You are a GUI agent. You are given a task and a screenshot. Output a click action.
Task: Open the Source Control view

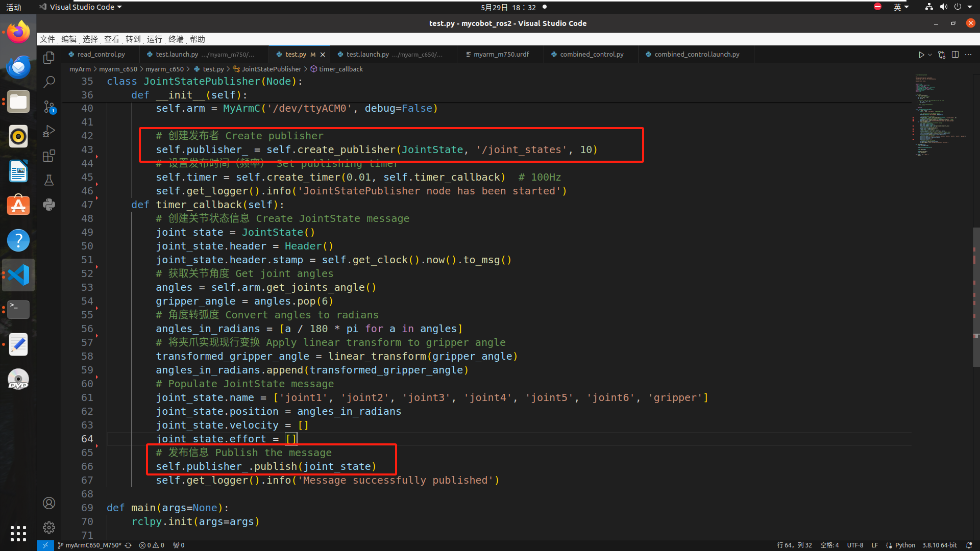(49, 107)
